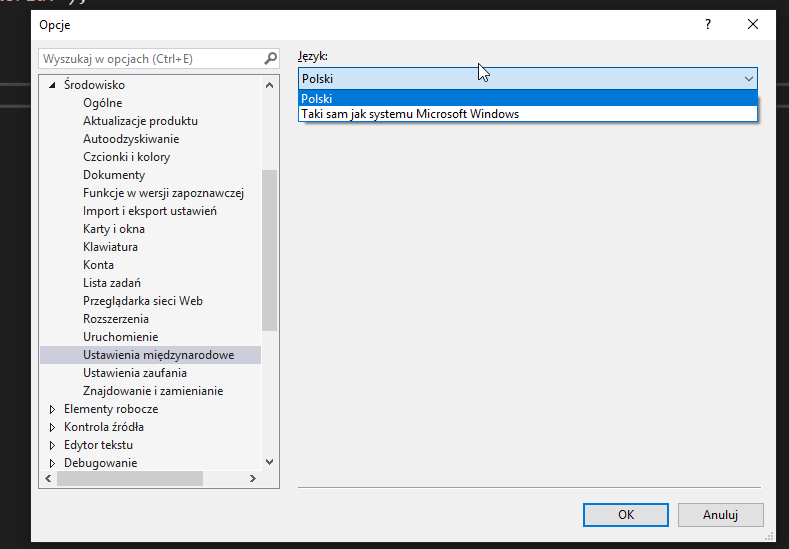The height and width of the screenshot is (549, 789).
Task: Select Lista zadań tree item
Action: pyautogui.click(x=112, y=283)
